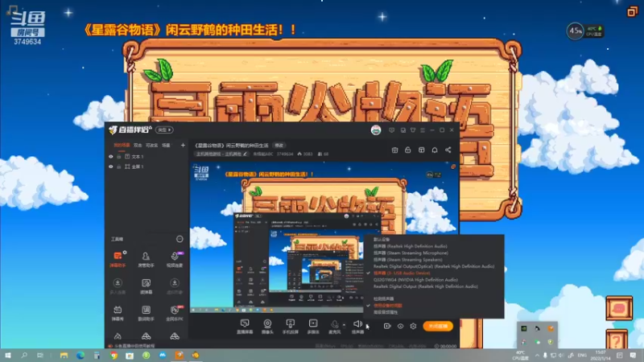The image size is (644, 362).
Task: Toggle the lock for 全屏 1 source
Action: coord(118,167)
